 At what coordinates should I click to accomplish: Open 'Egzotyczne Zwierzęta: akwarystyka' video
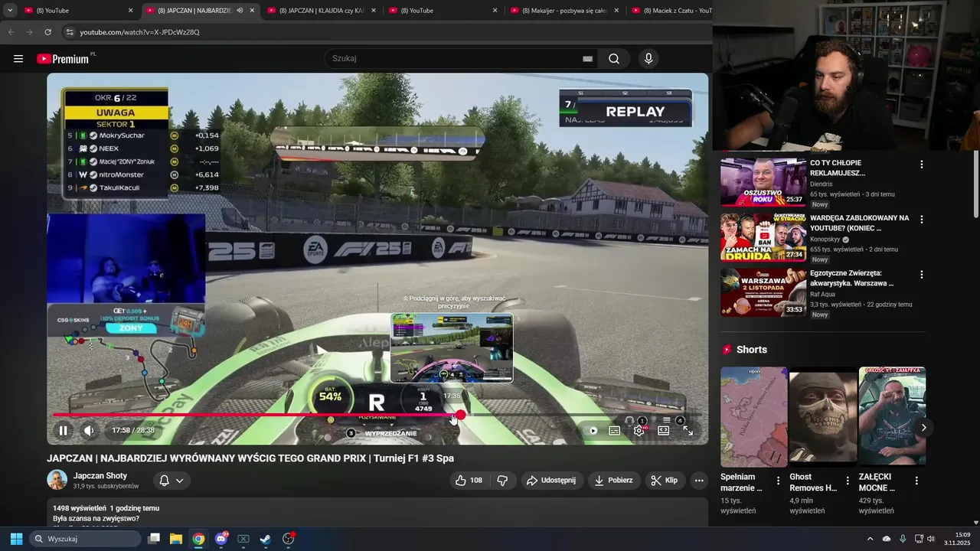[x=852, y=278]
